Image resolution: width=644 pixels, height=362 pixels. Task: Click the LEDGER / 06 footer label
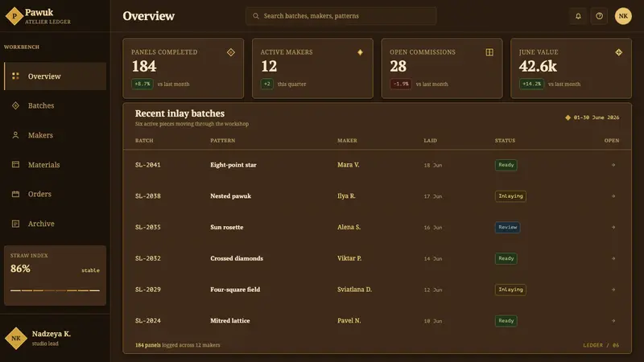click(x=601, y=345)
